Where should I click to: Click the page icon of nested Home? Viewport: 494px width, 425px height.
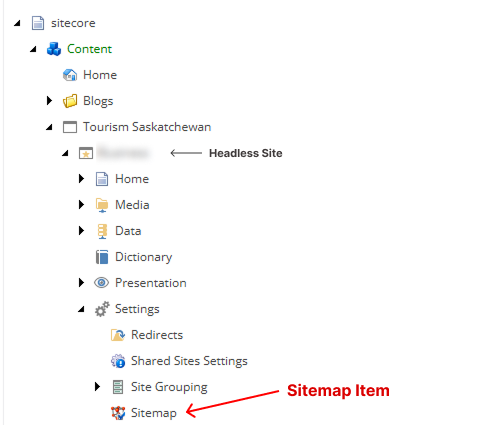click(x=102, y=179)
